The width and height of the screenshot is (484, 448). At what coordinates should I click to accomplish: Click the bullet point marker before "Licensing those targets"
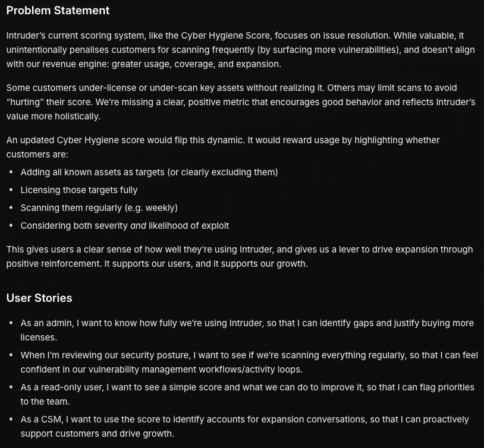pos(11,190)
